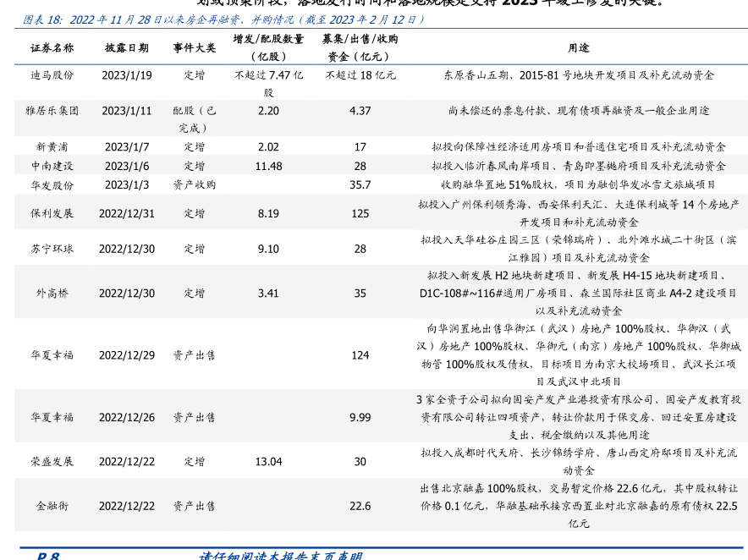
Task: Click the 事件大类 column header
Action: point(194,48)
